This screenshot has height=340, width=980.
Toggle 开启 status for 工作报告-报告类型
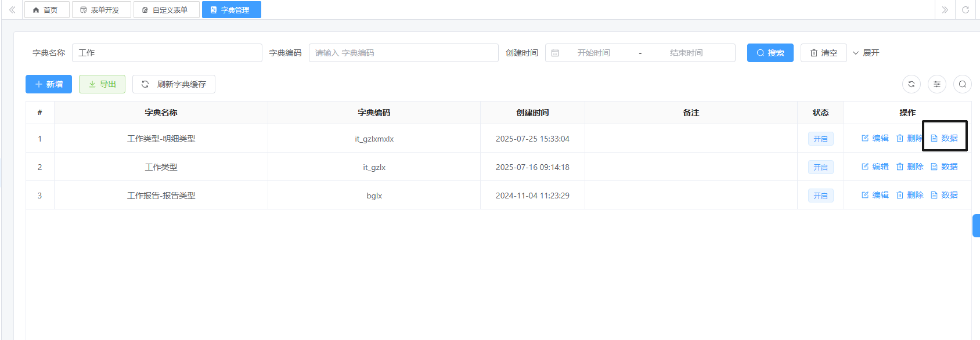[x=820, y=196]
